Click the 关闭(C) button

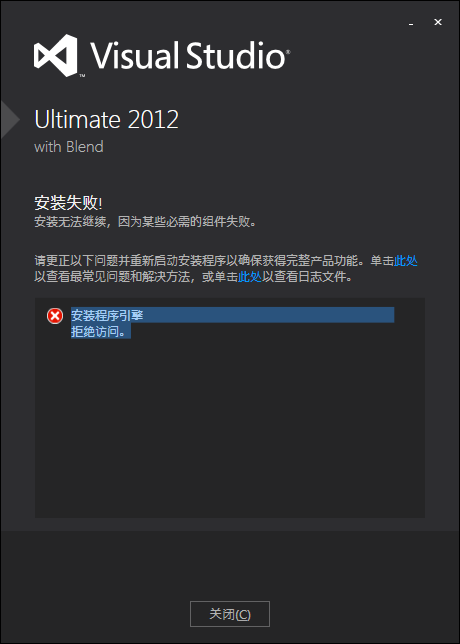pyautogui.click(x=230, y=614)
